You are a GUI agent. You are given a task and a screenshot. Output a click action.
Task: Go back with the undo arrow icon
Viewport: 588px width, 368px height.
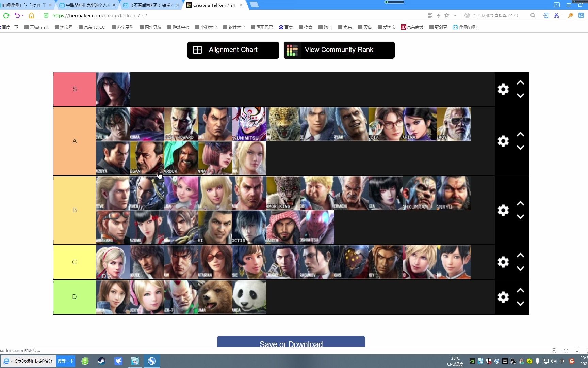[x=17, y=15]
